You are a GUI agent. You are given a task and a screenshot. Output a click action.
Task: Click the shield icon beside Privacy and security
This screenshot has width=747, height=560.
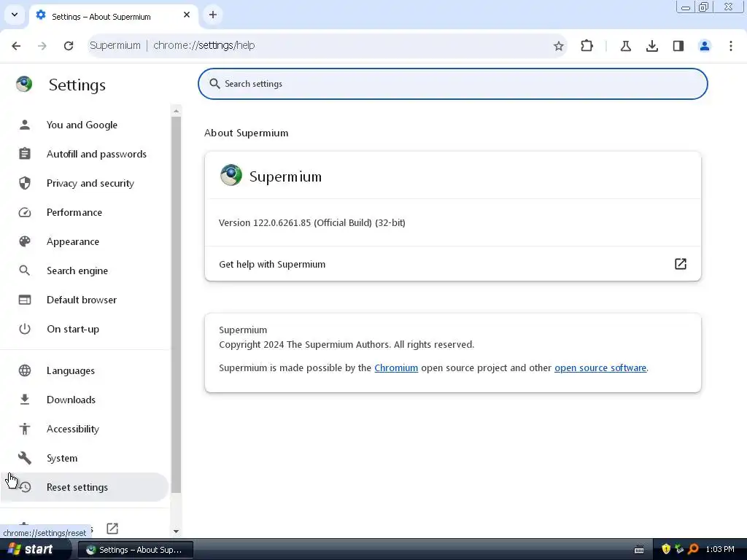click(x=25, y=183)
